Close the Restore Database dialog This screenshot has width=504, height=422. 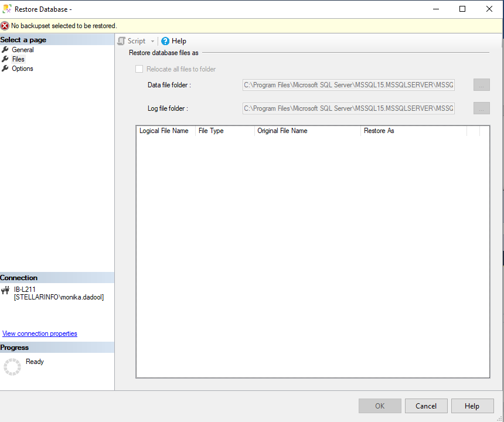point(489,9)
